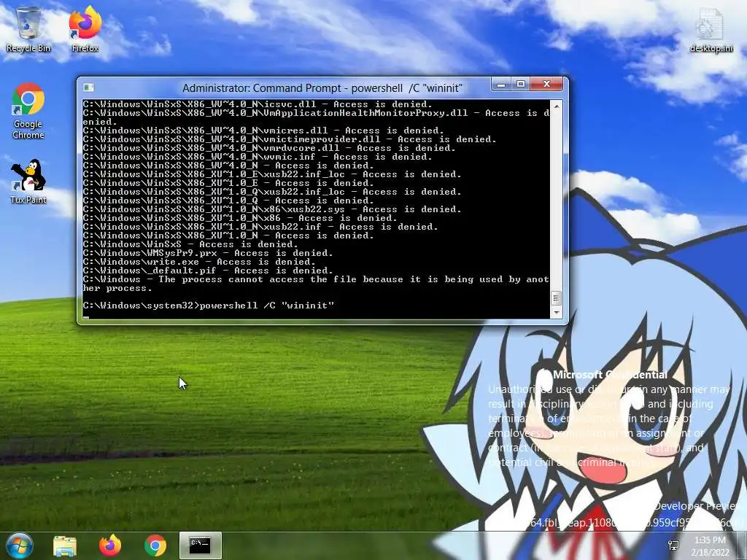The image size is (747, 560).
Task: Open File Explorer from the taskbar
Action: (65, 545)
